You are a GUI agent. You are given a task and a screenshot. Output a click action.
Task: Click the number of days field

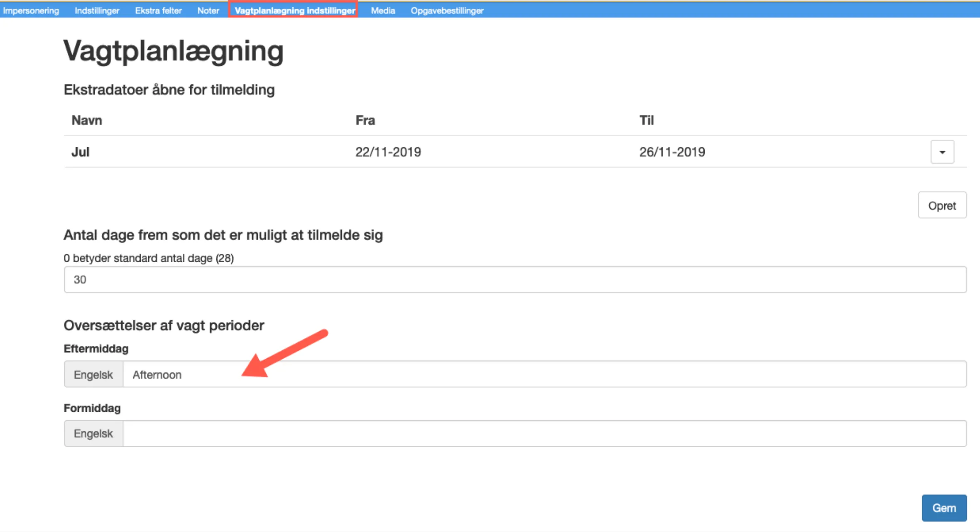click(515, 279)
